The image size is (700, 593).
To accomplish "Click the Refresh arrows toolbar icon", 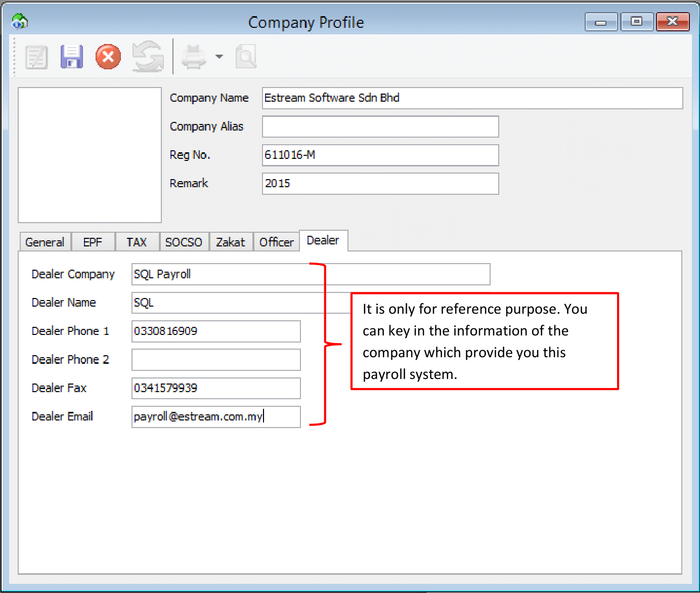I will 148,57.
